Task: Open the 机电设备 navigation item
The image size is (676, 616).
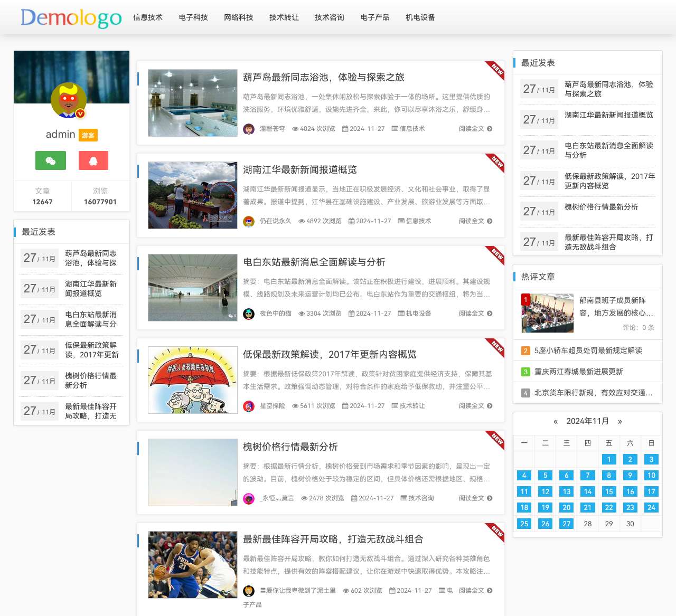Action: pos(420,17)
